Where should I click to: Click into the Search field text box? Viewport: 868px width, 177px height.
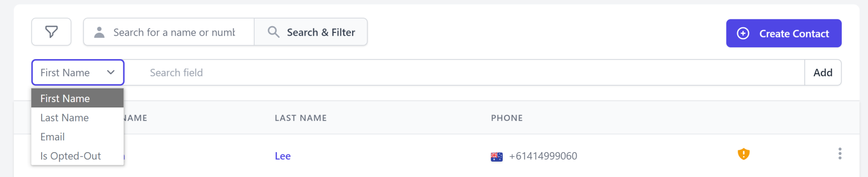coord(464,72)
